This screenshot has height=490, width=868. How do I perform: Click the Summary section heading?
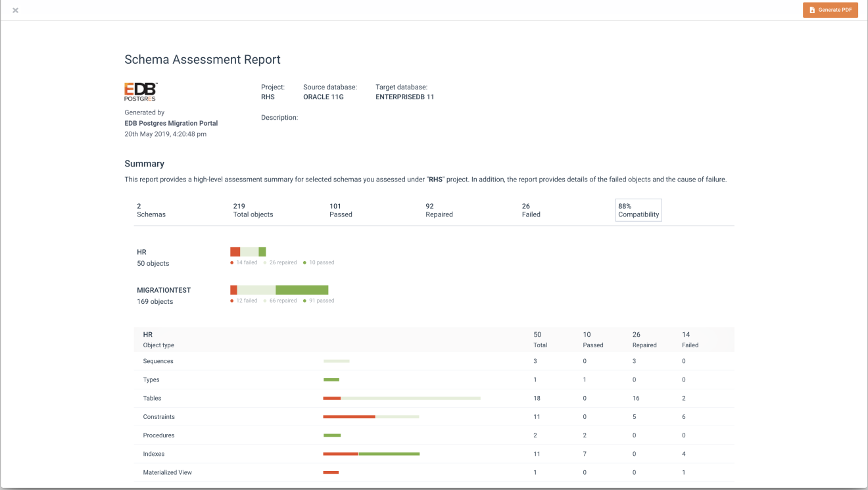[x=145, y=164]
